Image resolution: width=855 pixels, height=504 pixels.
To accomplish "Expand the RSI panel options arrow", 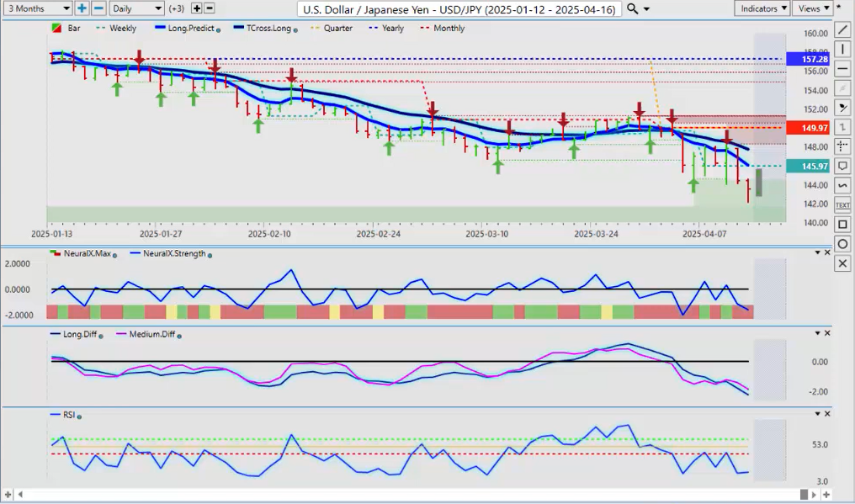I will coord(815,415).
